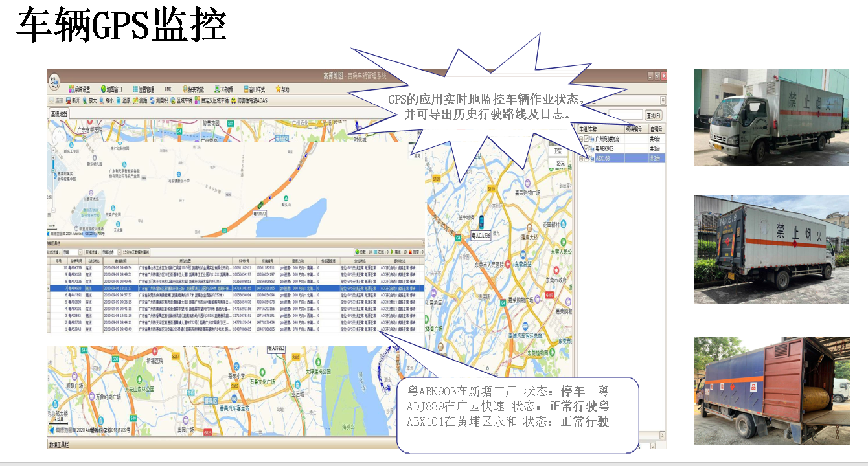Uncheck the 广州竞驰物流 vehicle group

point(586,139)
